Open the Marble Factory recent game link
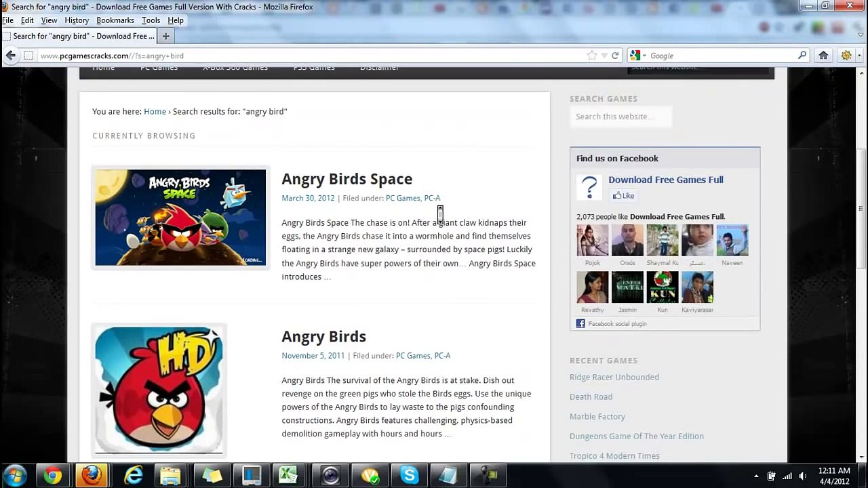The height and width of the screenshot is (488, 868). click(597, 416)
